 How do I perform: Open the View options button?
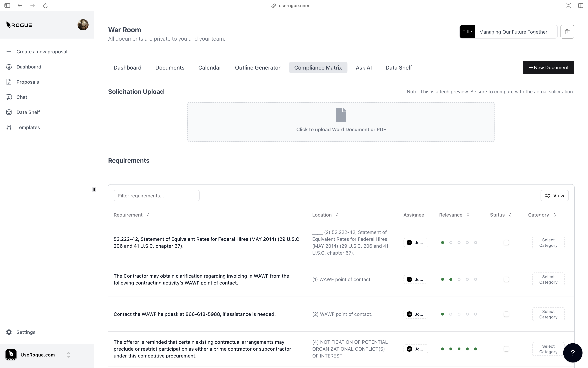coord(554,196)
